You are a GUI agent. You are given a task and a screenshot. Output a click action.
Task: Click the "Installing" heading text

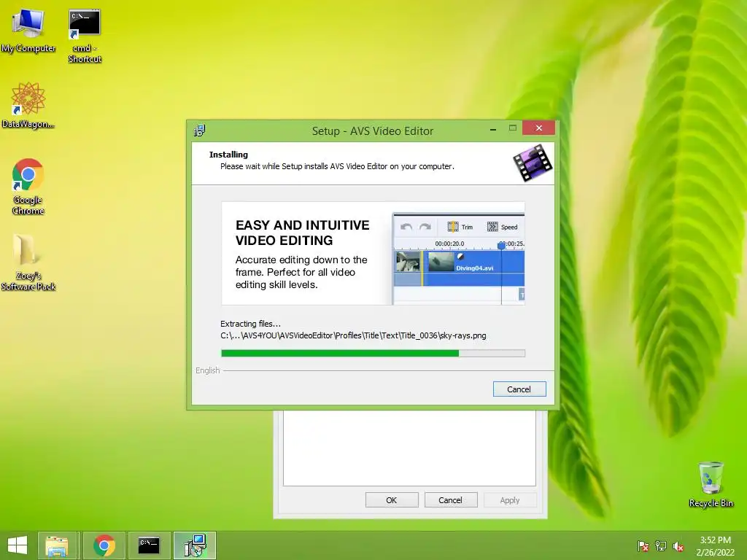[228, 155]
